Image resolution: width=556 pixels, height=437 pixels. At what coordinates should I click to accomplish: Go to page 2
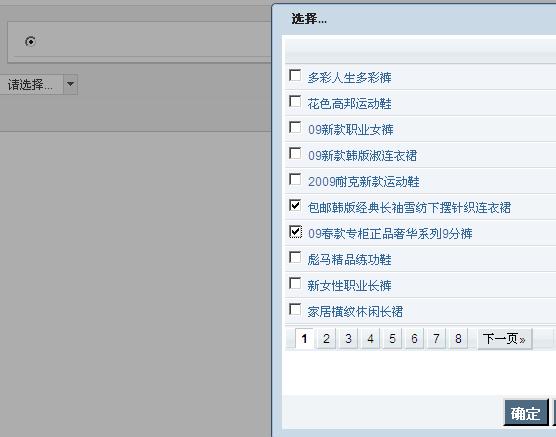326,339
